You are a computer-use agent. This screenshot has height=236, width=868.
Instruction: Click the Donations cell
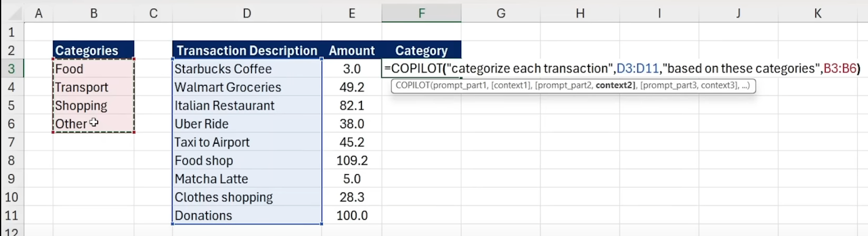247,215
